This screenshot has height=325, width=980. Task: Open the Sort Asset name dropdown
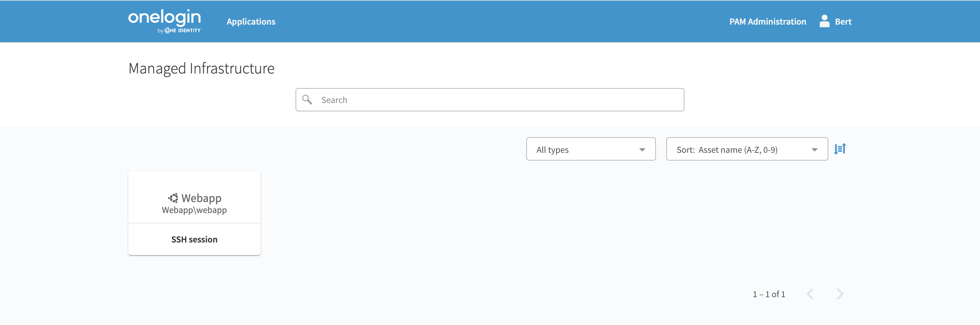pos(746,149)
